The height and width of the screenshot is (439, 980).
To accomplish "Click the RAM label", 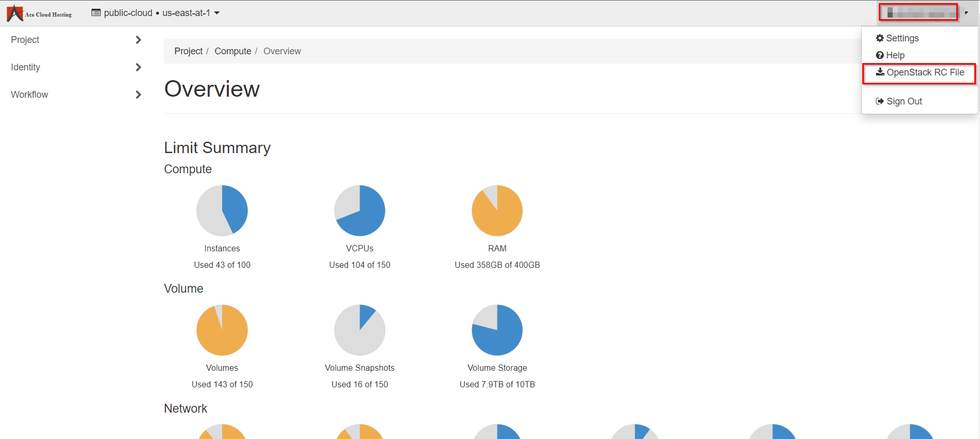I will [497, 248].
